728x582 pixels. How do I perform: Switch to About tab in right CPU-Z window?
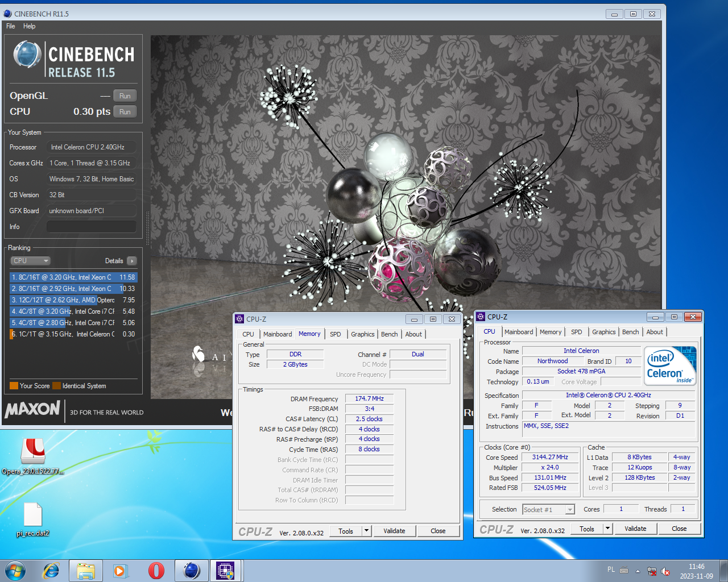point(655,332)
